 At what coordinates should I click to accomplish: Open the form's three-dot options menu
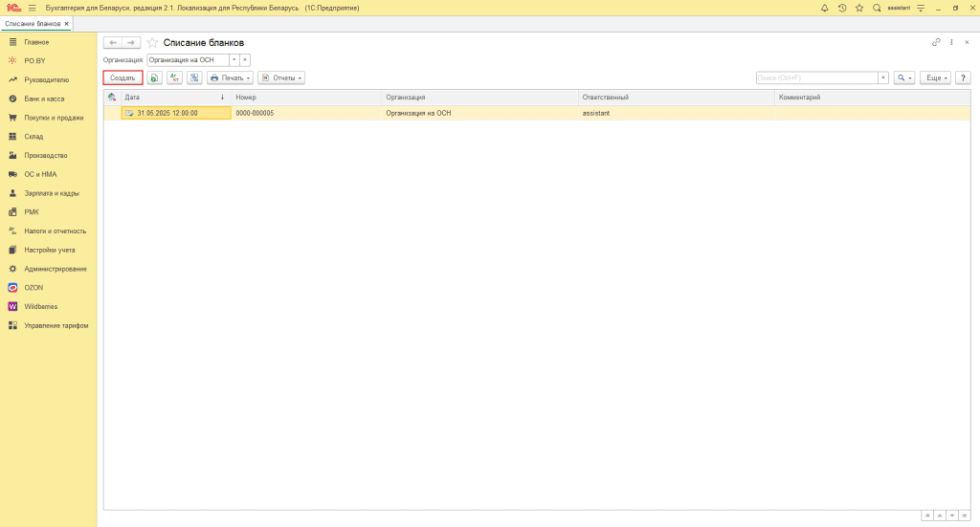(x=952, y=42)
